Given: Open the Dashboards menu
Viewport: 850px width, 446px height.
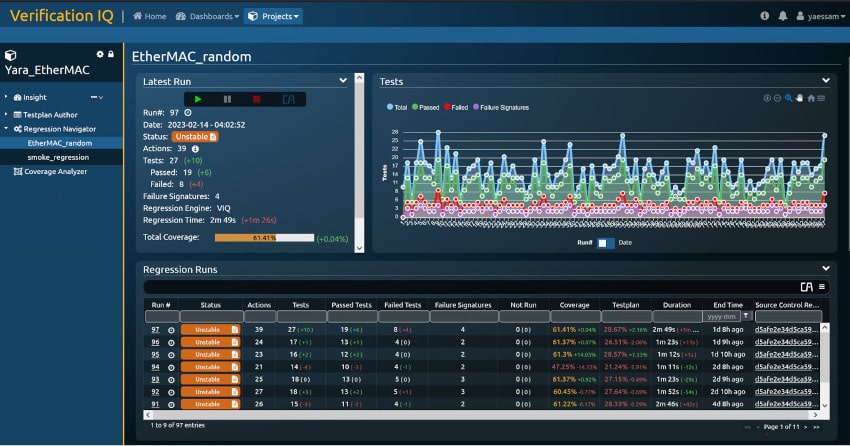Looking at the screenshot, I should pyautogui.click(x=207, y=16).
